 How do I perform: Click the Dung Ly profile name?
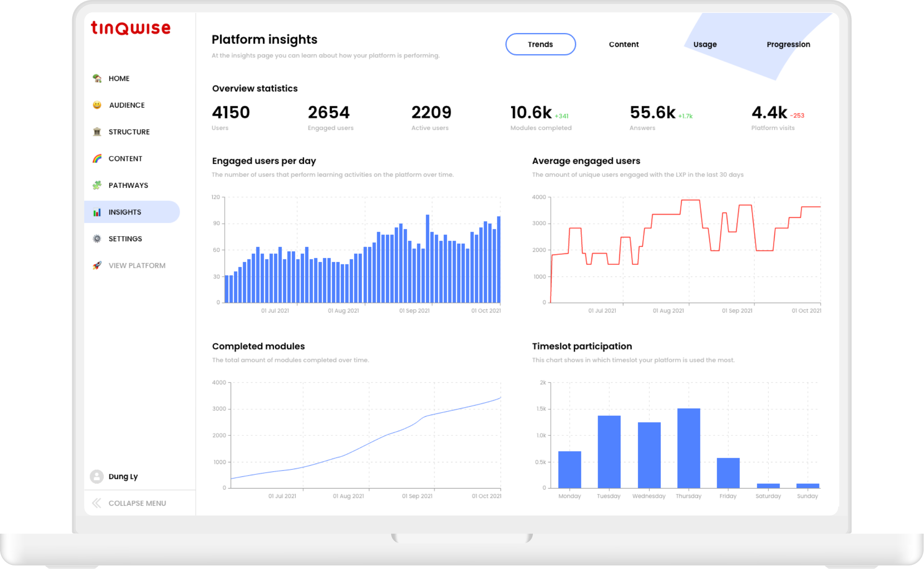[123, 476]
